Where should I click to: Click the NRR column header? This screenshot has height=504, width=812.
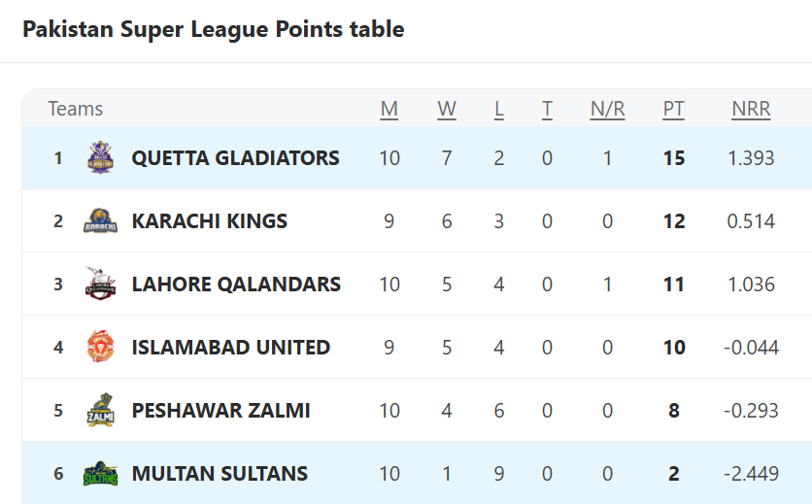click(x=751, y=110)
